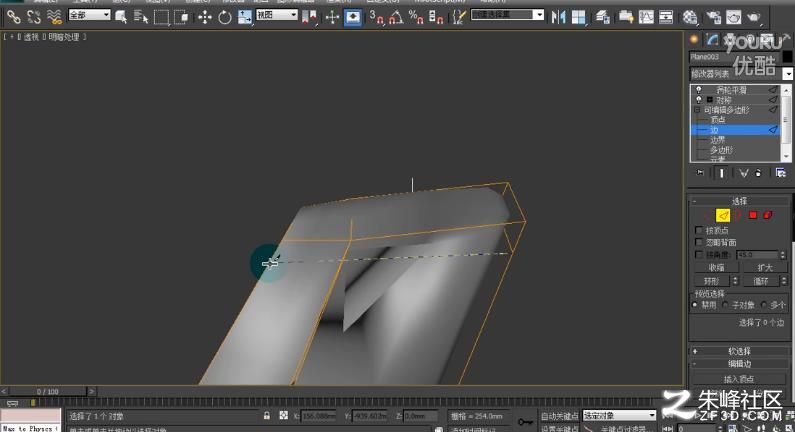Open Schematic View icon

tap(666, 17)
